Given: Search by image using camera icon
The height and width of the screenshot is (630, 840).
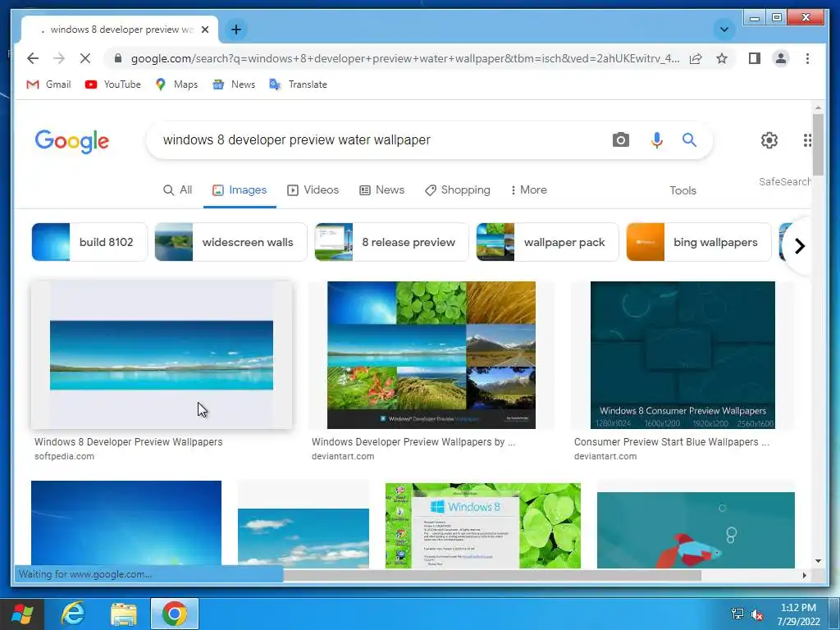Looking at the screenshot, I should (x=620, y=139).
